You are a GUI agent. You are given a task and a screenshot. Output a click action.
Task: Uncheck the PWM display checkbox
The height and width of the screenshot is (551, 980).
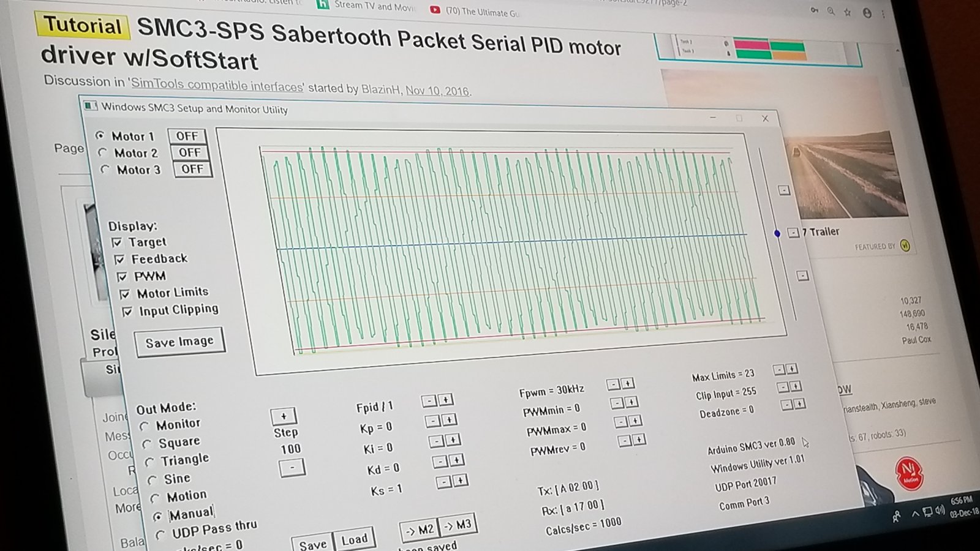click(122, 277)
